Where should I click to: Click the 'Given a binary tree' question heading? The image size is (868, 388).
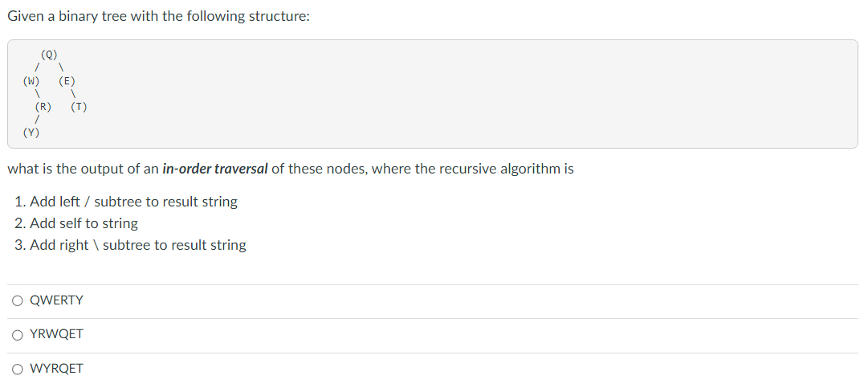[158, 17]
